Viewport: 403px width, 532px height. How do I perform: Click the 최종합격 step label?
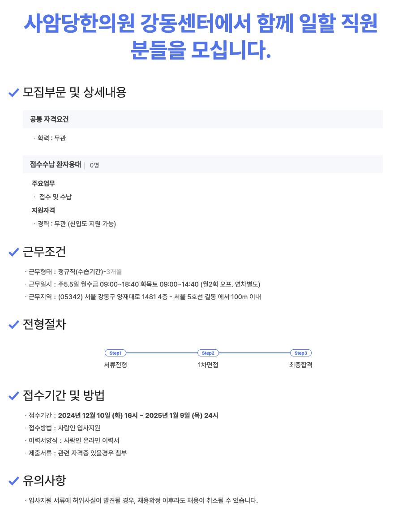[301, 365]
